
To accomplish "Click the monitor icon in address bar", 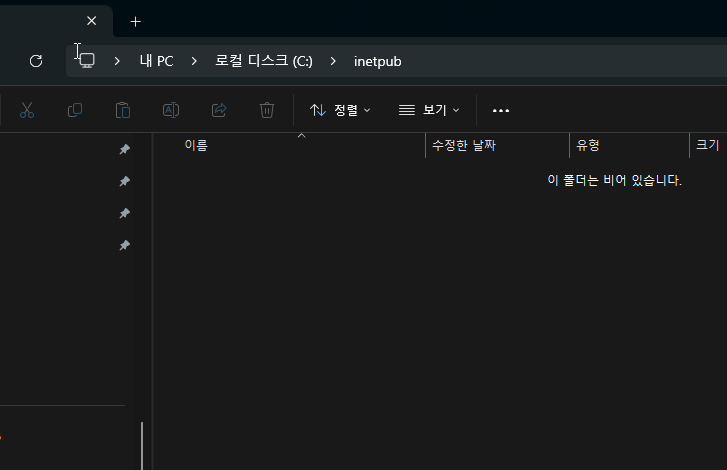I will 87,61.
